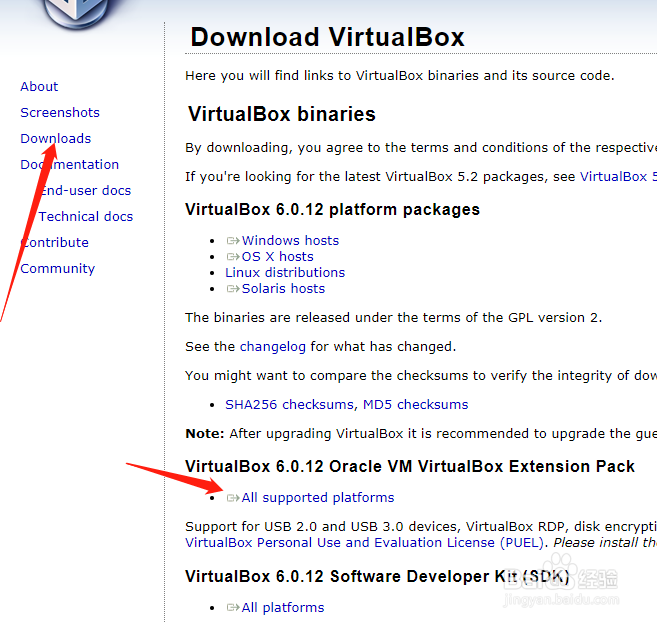This screenshot has height=623, width=657.
Task: Click external link icon beside Solaris hosts
Action: click(233, 289)
